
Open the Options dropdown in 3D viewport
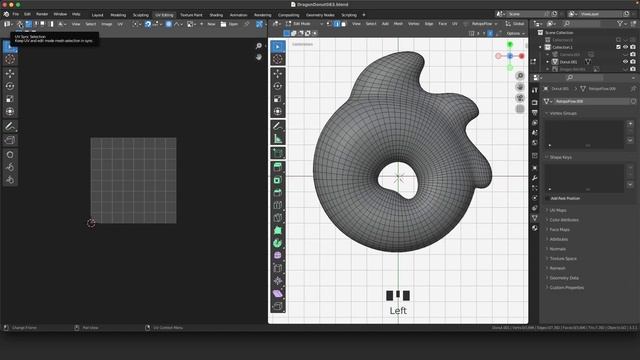click(516, 33)
